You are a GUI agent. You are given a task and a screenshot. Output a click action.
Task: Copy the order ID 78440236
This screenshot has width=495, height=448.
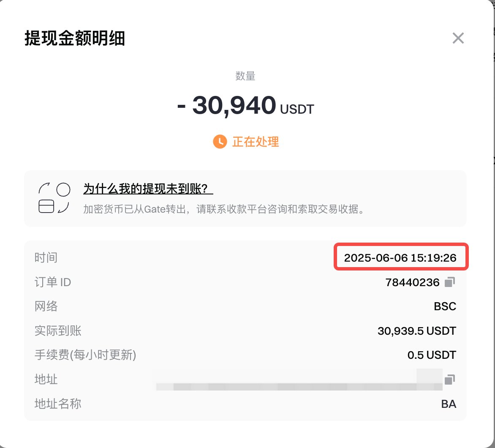point(450,282)
